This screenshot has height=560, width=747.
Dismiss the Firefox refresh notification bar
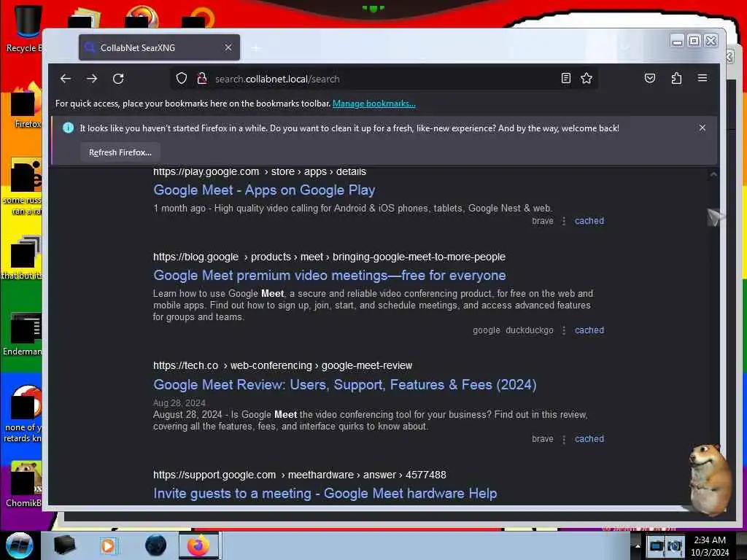pyautogui.click(x=703, y=128)
